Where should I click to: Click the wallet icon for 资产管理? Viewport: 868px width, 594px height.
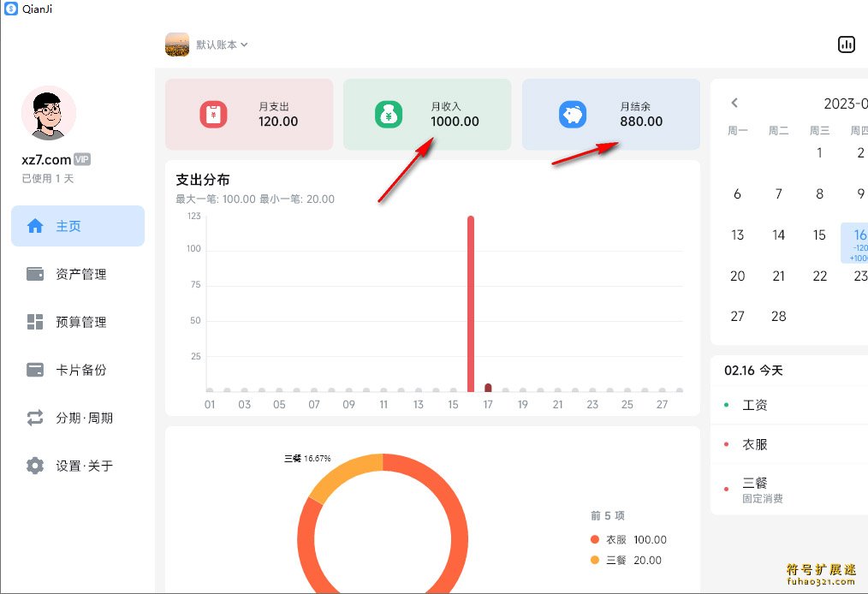[x=35, y=274]
